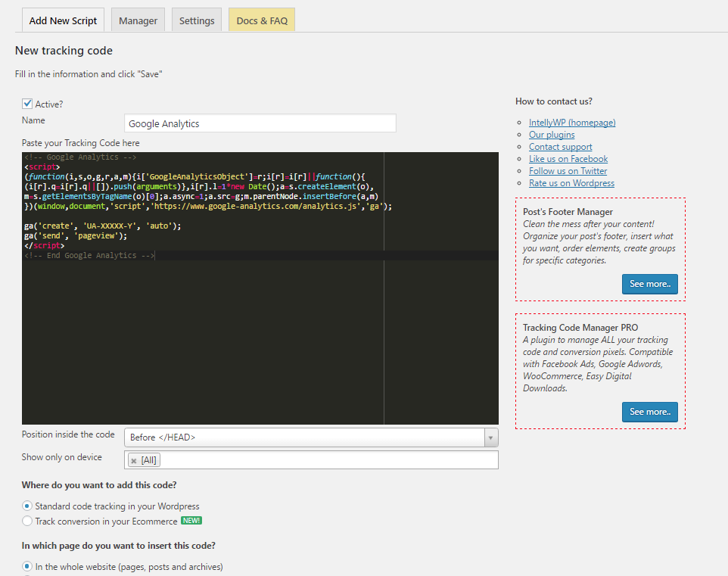Image resolution: width=728 pixels, height=576 pixels.
Task: Open the Settings tab
Action: pos(197,20)
